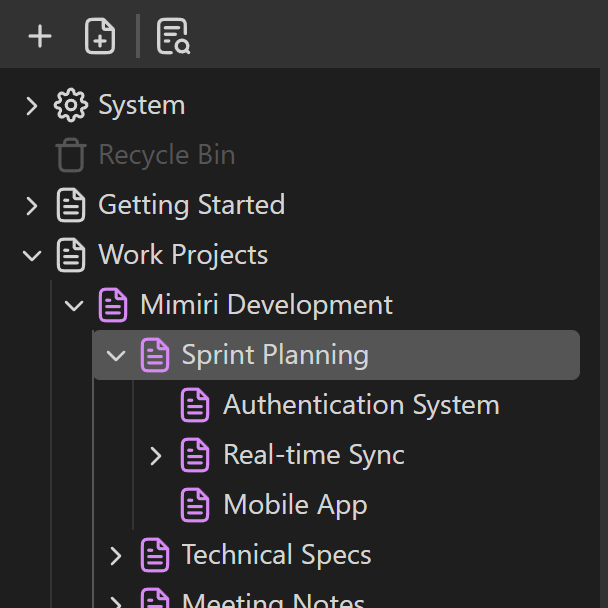Open the search notes toolbar icon
Viewport: 608px width, 608px height.
[x=173, y=36]
